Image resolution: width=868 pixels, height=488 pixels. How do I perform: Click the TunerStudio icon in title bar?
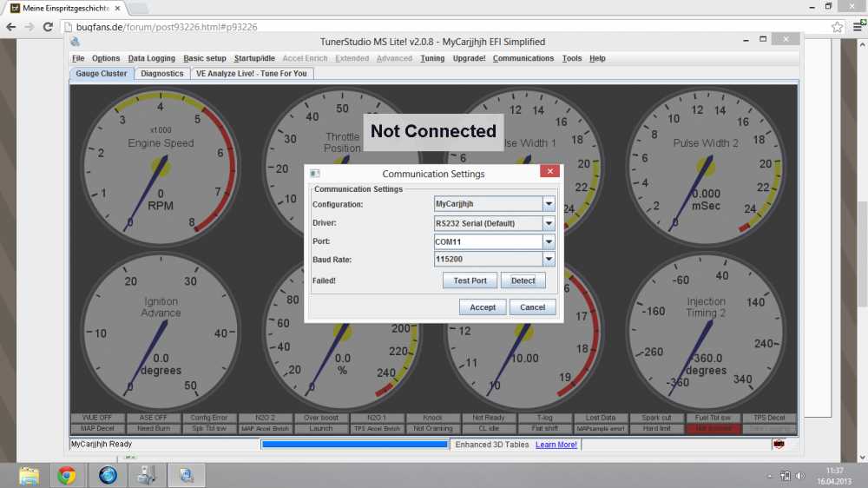[76, 41]
